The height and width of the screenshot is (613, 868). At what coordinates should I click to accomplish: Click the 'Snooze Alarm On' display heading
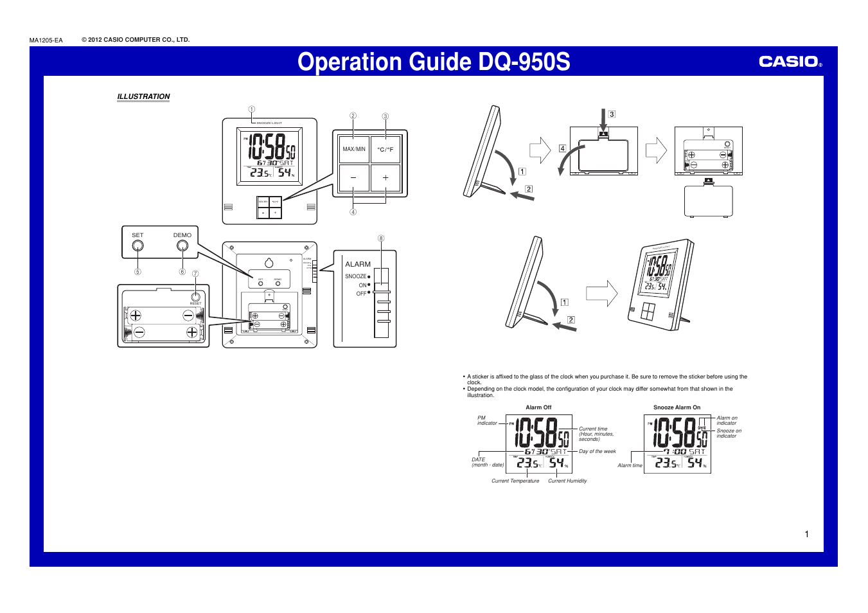tap(677, 407)
